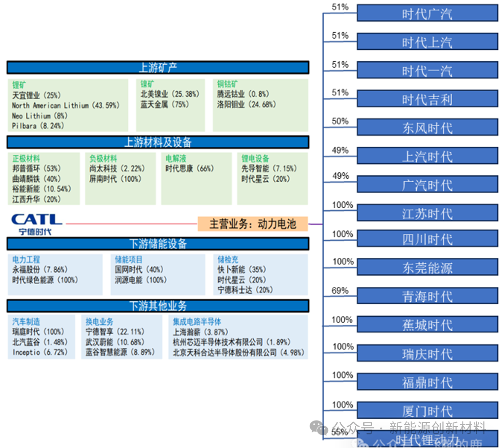This screenshot has height=448, width=502.
Task: Click the 东莞能源 subsidiary box
Action: [x=427, y=267]
